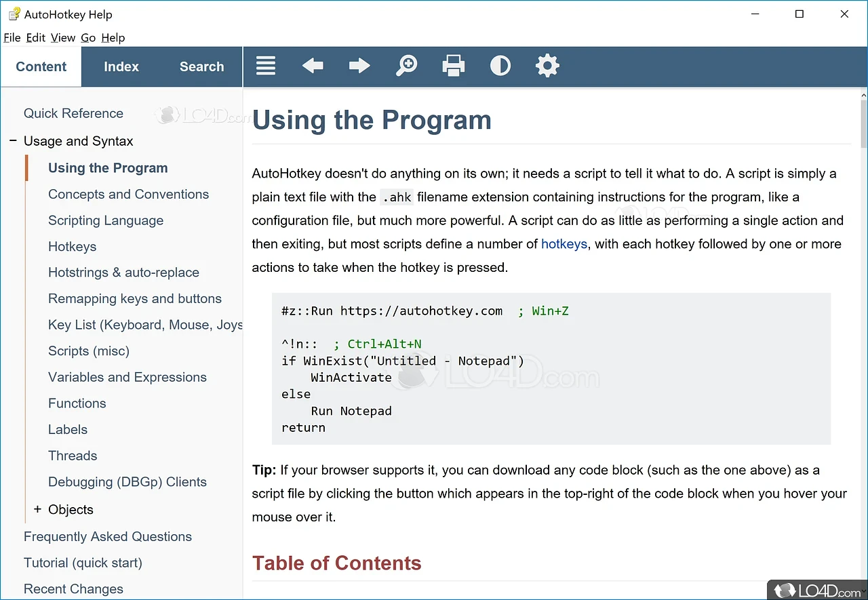Open settings with the gear icon
This screenshot has height=600, width=868.
547,66
